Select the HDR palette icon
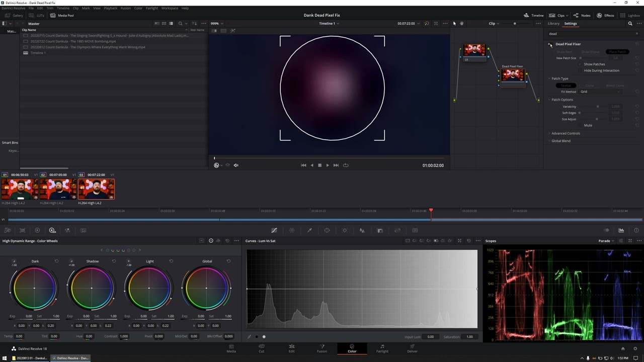This screenshot has height=362, width=644. click(x=52, y=230)
